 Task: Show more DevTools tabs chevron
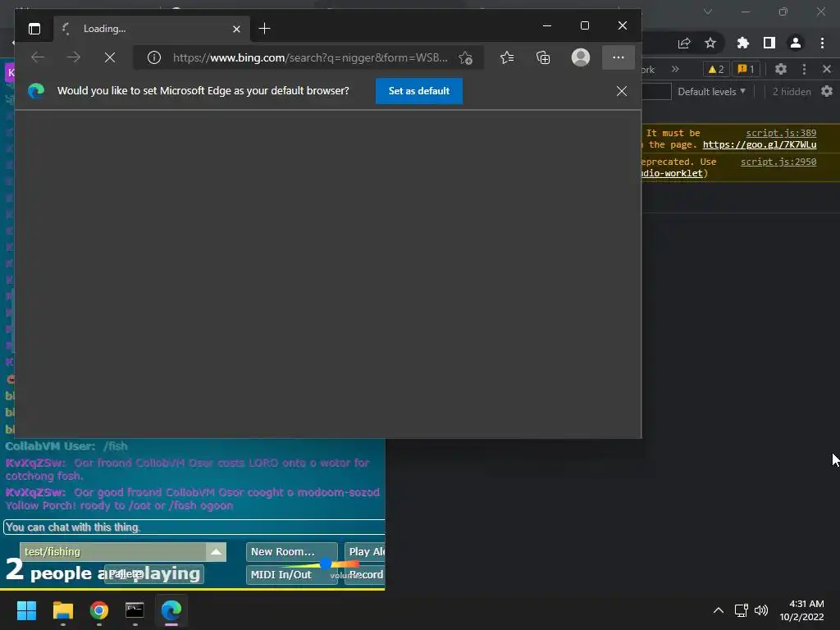point(675,69)
